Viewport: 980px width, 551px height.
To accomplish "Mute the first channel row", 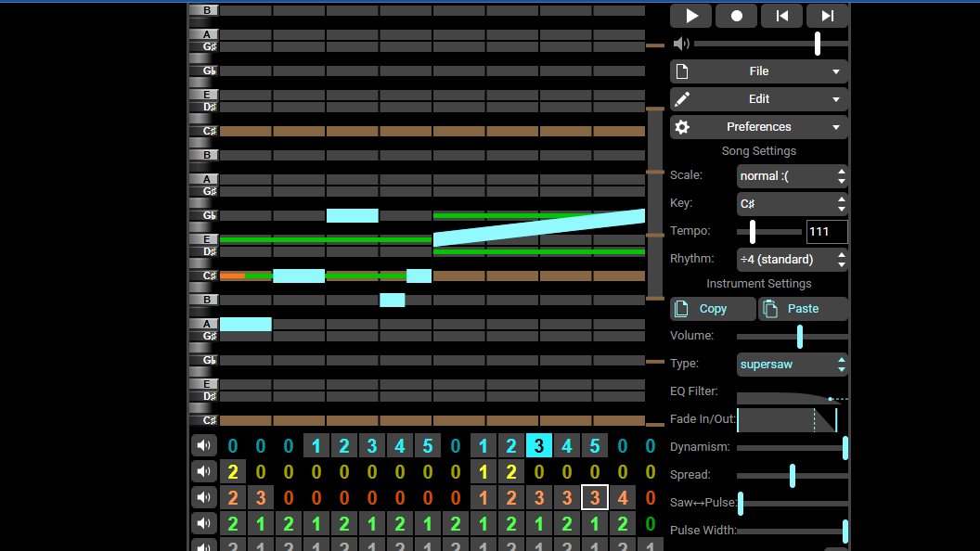I will coord(204,445).
